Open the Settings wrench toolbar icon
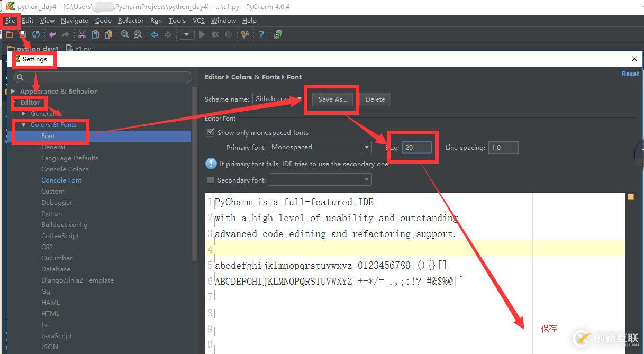Viewport: 644px width, 354px height. (245, 34)
